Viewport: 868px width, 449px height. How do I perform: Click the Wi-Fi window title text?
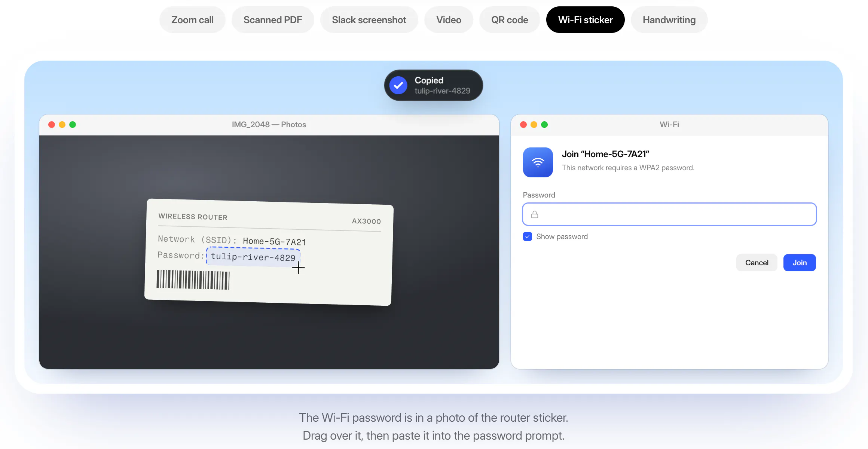pos(669,125)
